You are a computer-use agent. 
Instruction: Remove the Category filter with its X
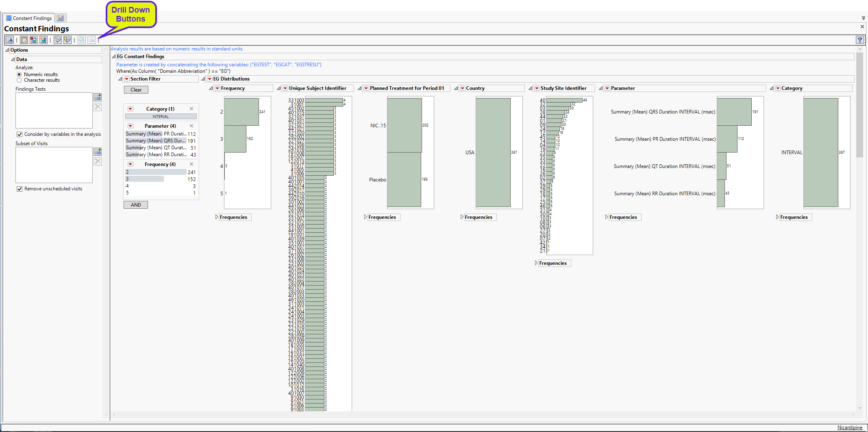coord(191,109)
